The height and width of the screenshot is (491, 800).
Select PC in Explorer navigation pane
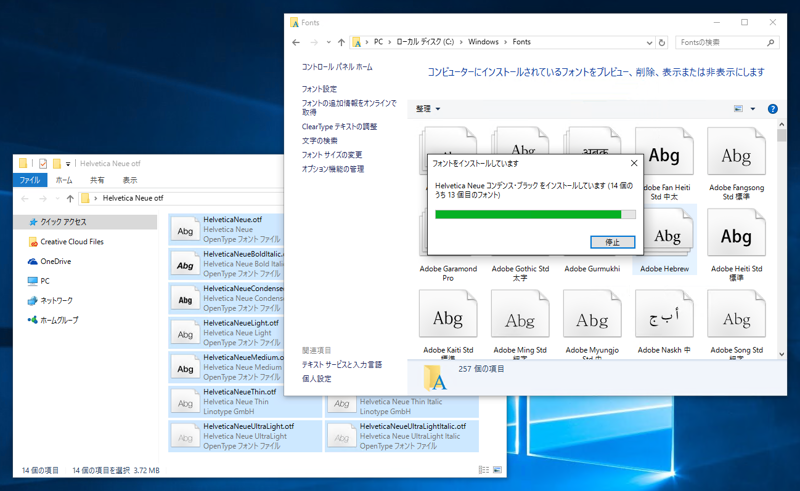[x=39, y=281]
